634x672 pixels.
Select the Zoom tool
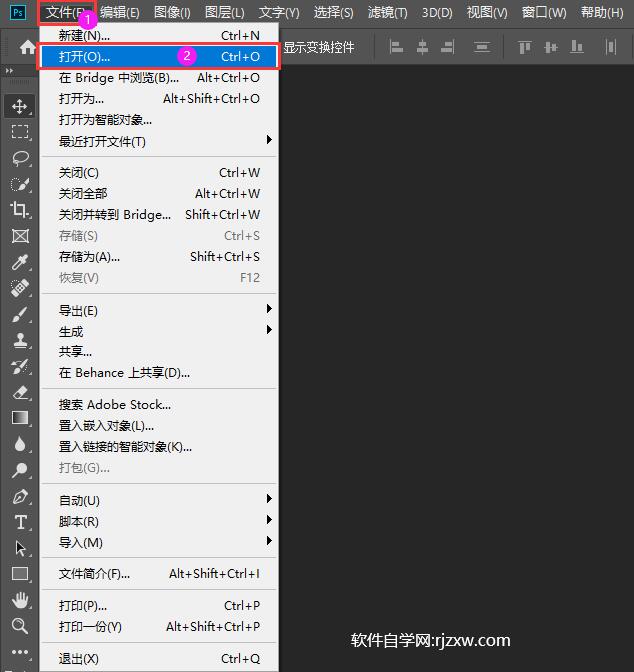click(20, 626)
